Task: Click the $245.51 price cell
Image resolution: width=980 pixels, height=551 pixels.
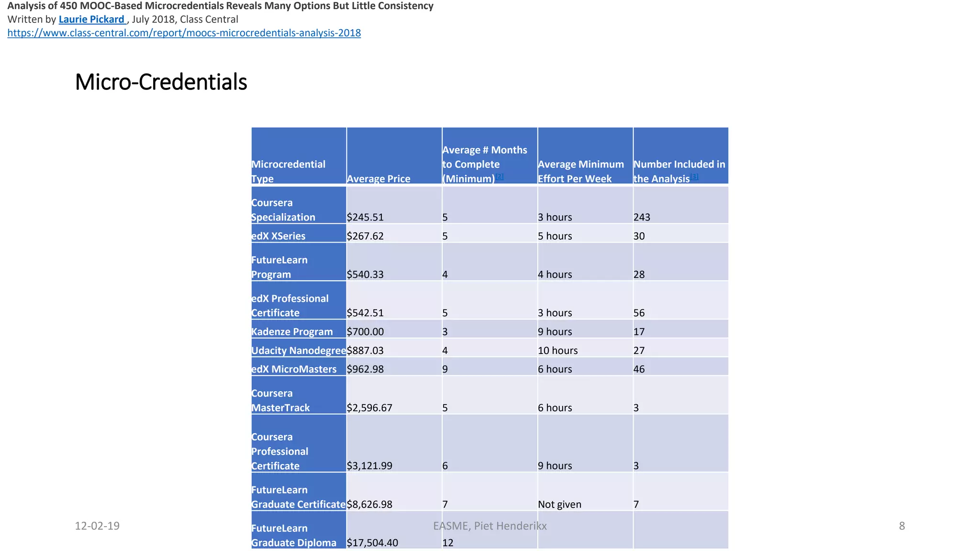Action: click(394, 205)
